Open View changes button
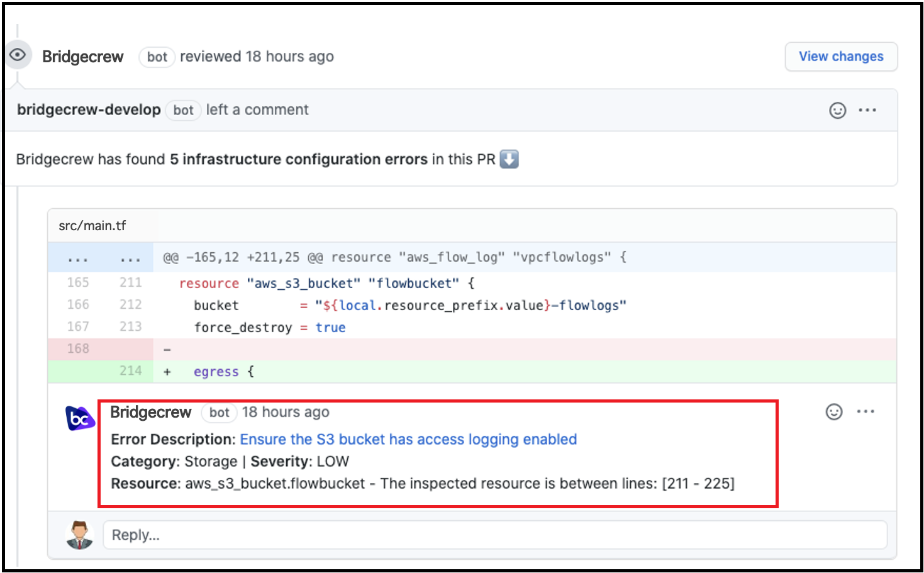 [841, 57]
